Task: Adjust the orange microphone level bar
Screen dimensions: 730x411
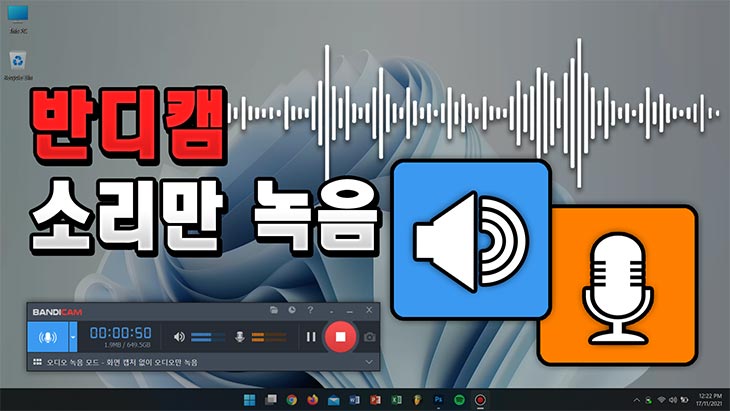Action: 266,337
